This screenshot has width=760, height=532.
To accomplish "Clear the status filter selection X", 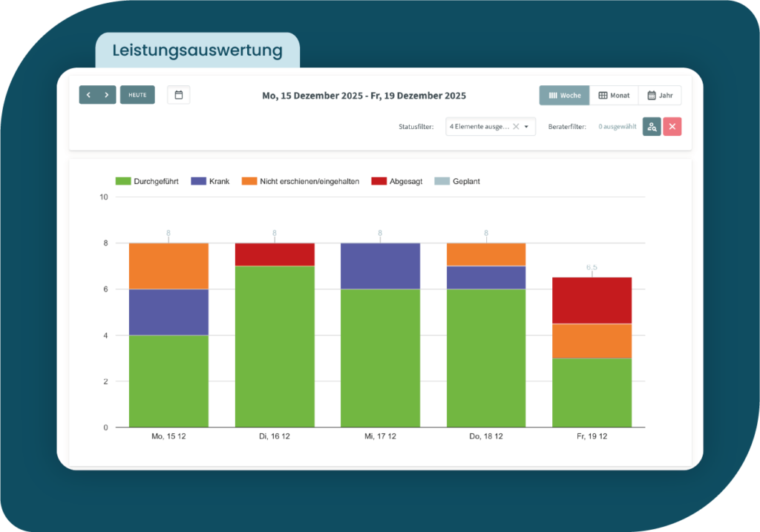I will click(516, 127).
